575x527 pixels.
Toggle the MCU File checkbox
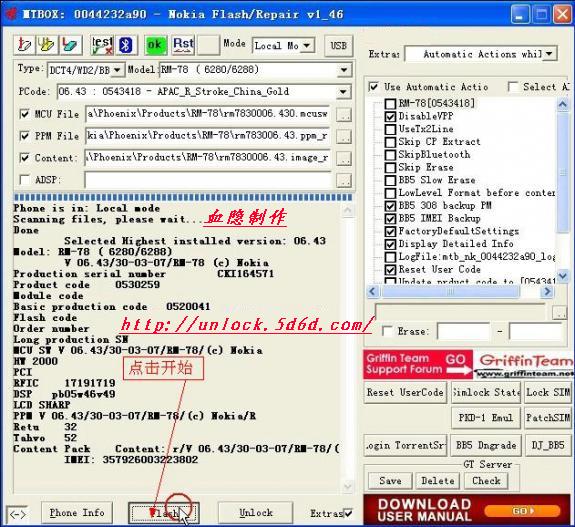coord(24,114)
